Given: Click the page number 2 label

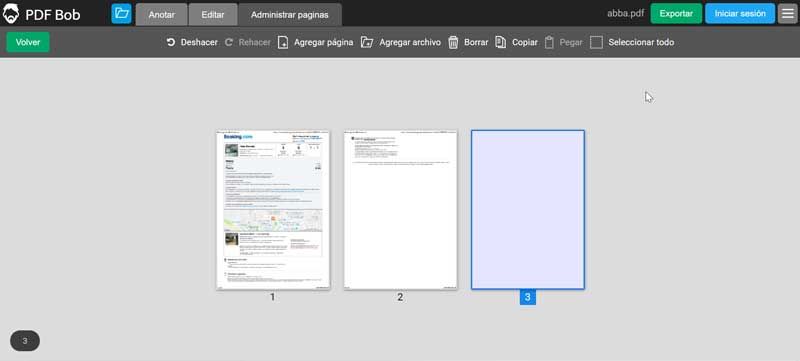Looking at the screenshot, I should tap(400, 297).
